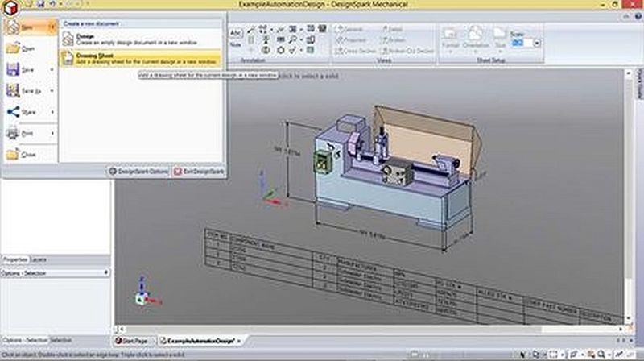The height and width of the screenshot is (361, 644).
Task: Open the Size dropdown in Sheet Setup
Action: (500, 39)
